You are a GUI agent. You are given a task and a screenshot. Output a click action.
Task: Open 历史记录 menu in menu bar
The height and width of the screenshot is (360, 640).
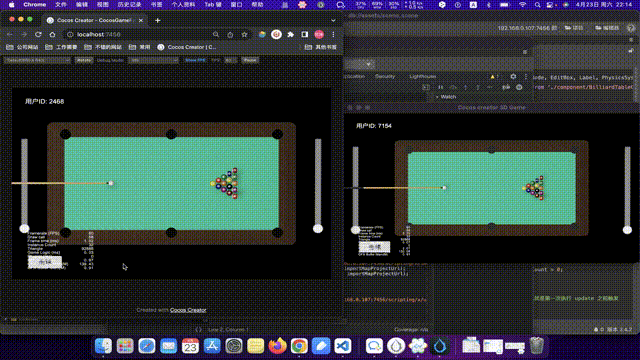pos(129,4)
